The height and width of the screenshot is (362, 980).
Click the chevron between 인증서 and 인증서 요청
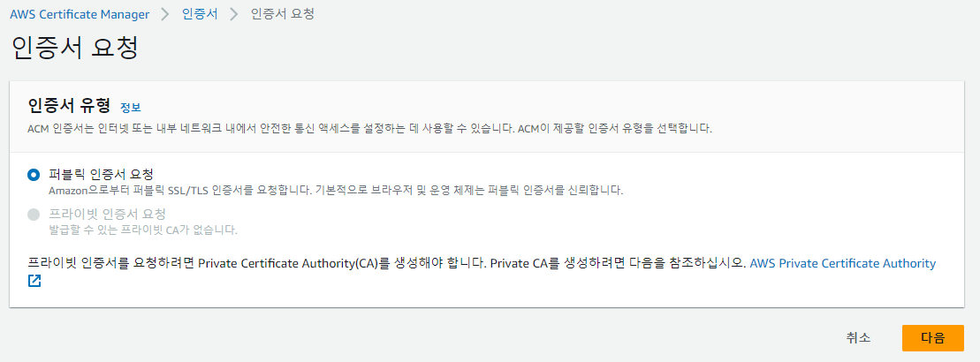[234, 14]
